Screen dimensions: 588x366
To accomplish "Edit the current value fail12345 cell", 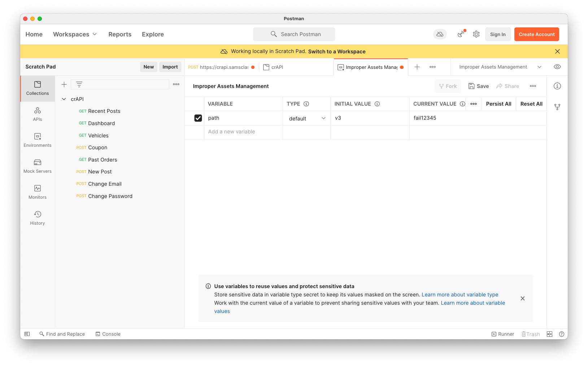I will point(478,118).
